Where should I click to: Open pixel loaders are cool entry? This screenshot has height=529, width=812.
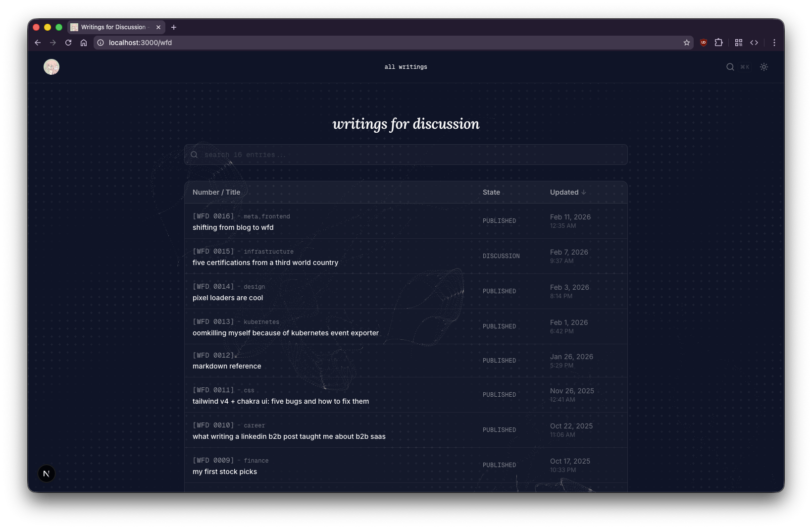[x=228, y=298]
